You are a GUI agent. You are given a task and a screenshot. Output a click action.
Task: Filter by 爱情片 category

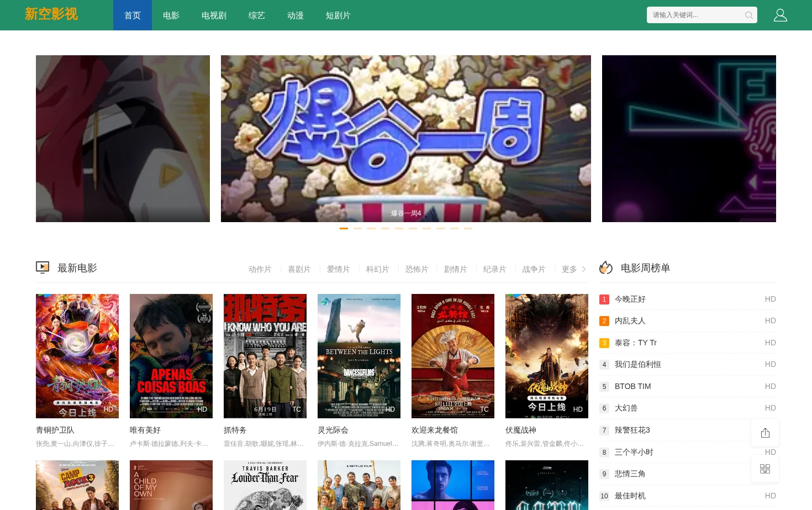point(339,269)
